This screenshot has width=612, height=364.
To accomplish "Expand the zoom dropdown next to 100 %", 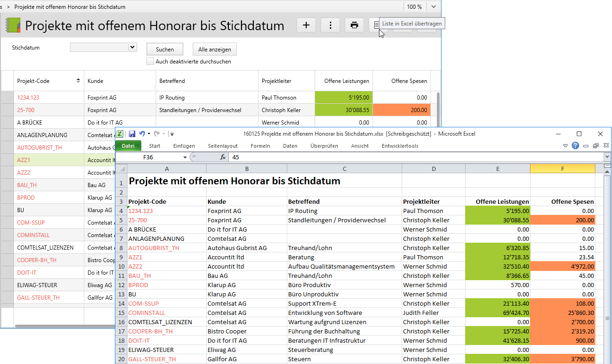I will point(433,7).
